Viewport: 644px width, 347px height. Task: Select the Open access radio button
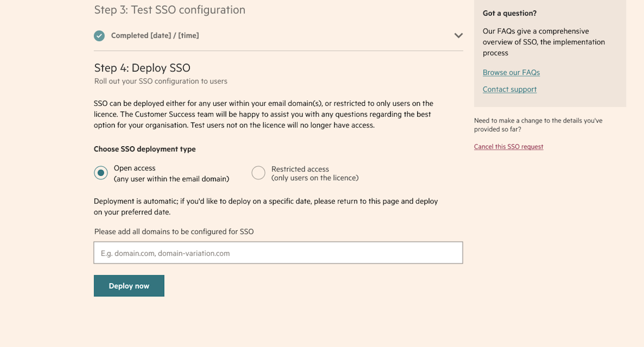coord(101,173)
